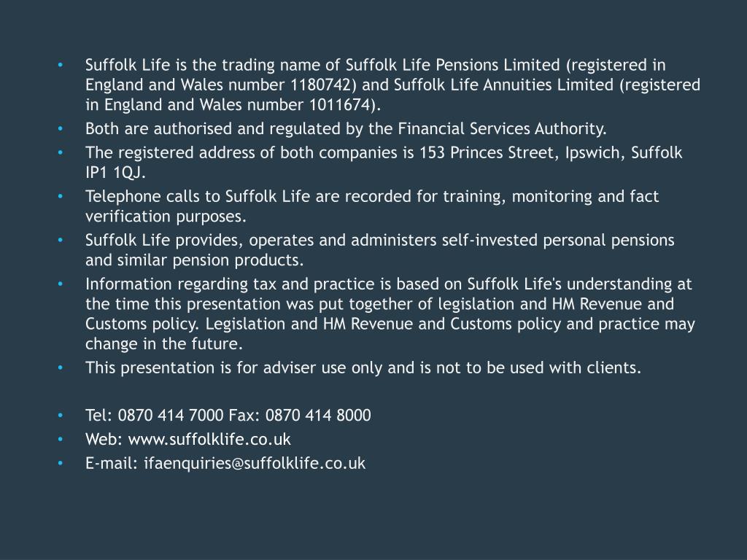Click the text '153 Princes Street, Ipswich'
This screenshot has height=560, width=747.
pos(522,152)
